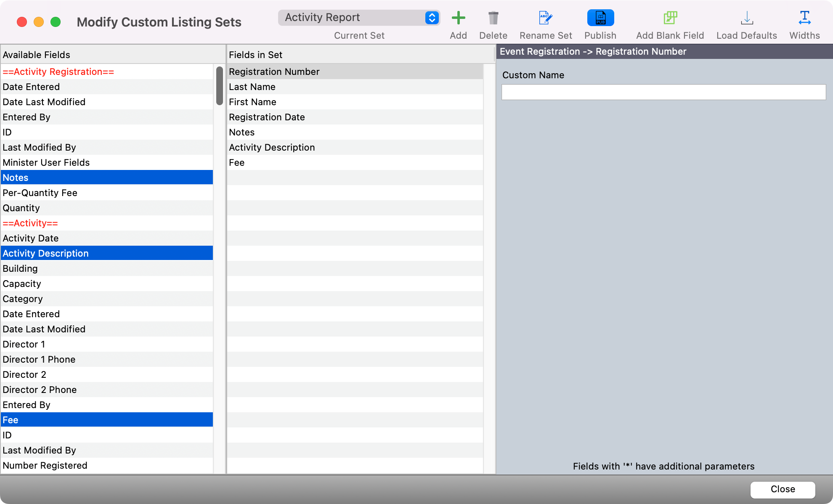Click the Fee row in Fields in Set
Screen dimensions: 833x504
coord(237,163)
